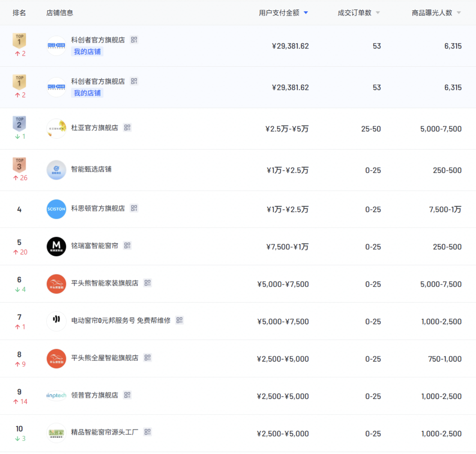Viewport: 476px width, 454px height.
Task: Click QR code icon beside 杜亚官方旗舰店
Action: (x=127, y=128)
